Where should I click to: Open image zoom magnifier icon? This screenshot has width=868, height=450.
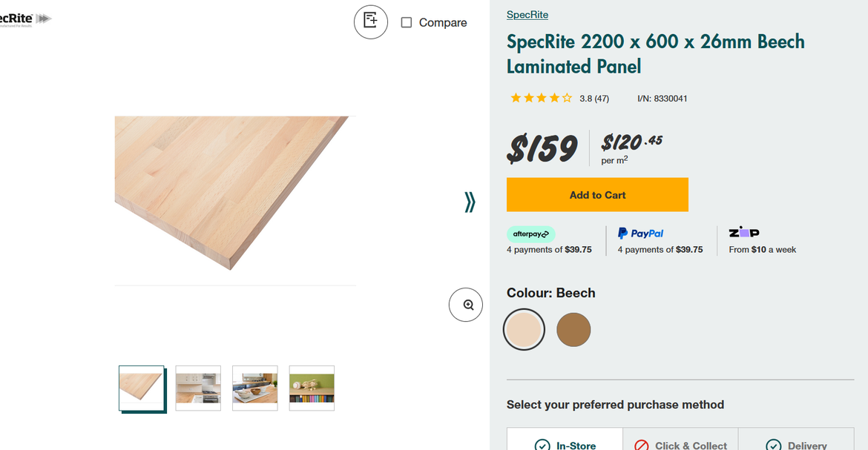point(466,305)
